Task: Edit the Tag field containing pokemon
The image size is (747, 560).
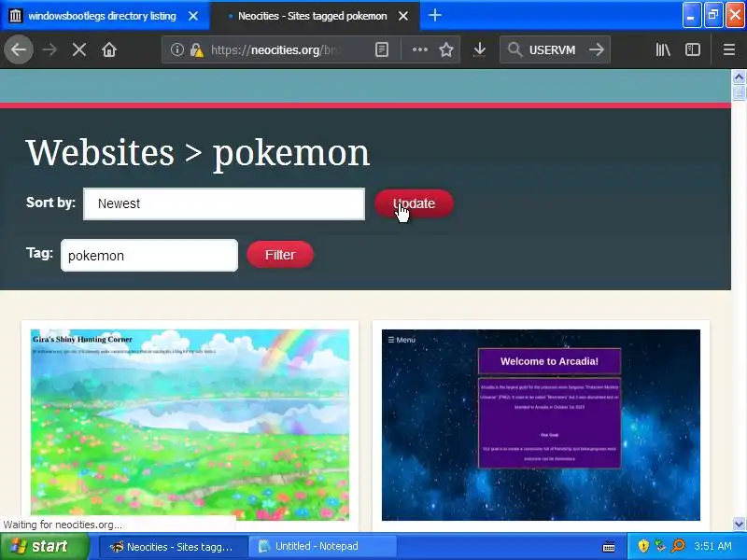Action: click(x=149, y=256)
